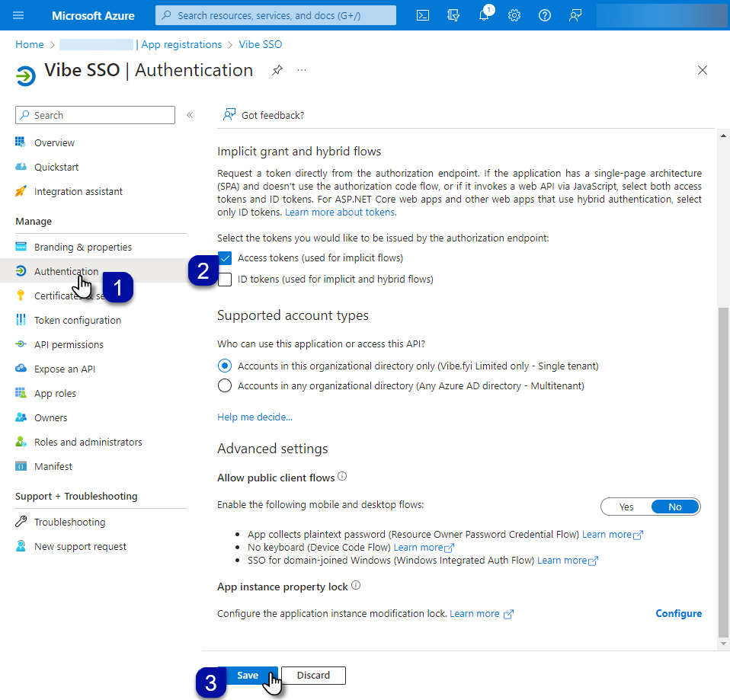Image resolution: width=730 pixels, height=700 pixels.
Task: Set Allow public client flows to No
Action: pyautogui.click(x=675, y=507)
